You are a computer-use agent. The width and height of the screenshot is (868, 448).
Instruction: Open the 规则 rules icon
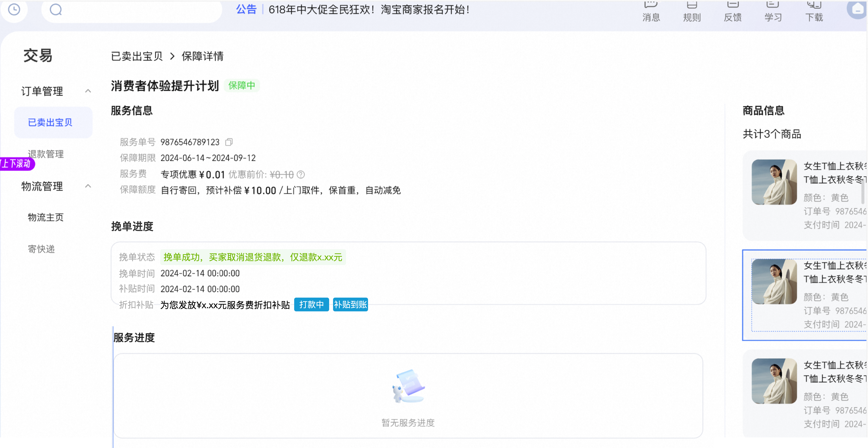tap(692, 11)
